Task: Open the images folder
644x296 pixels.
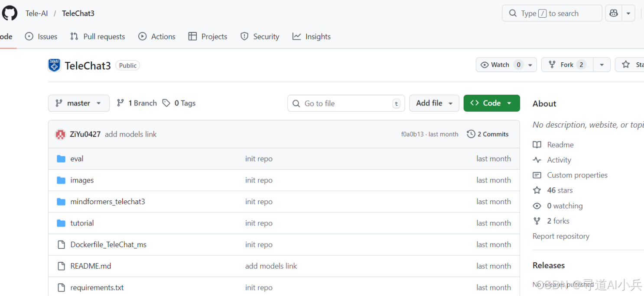Action: (x=82, y=180)
